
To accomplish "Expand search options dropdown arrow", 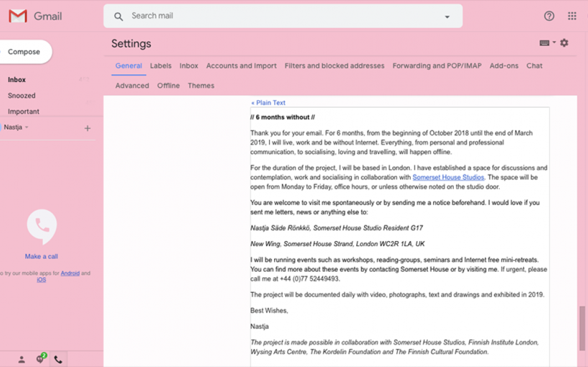I will 447,17.
